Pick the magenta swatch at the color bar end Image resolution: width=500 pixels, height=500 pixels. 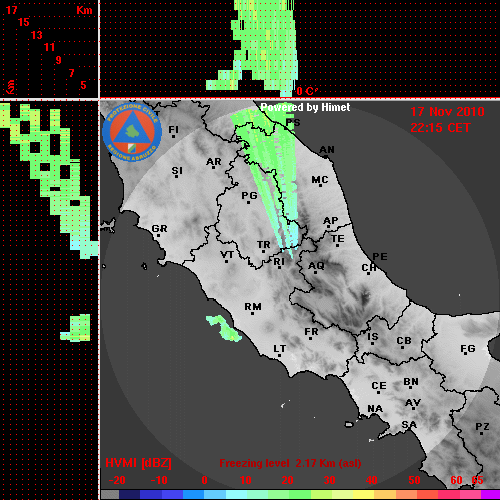click(x=490, y=495)
